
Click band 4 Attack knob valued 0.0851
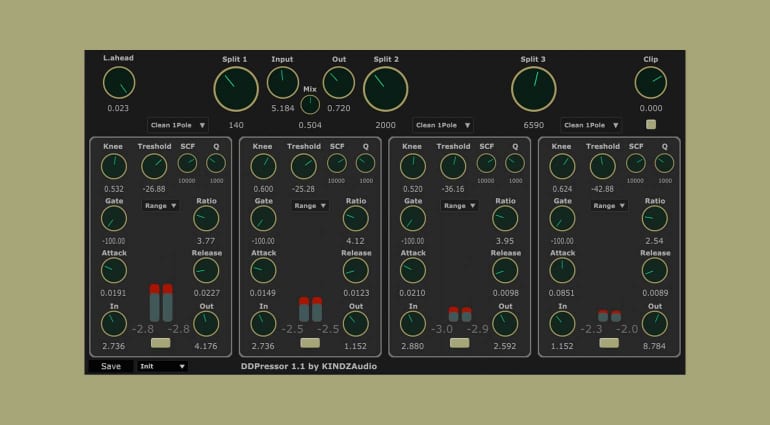click(x=562, y=270)
